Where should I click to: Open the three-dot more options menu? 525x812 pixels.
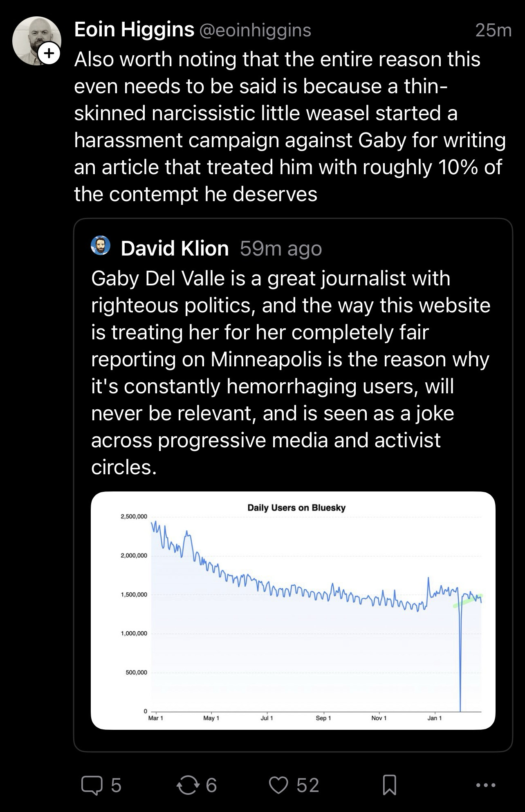(x=486, y=785)
